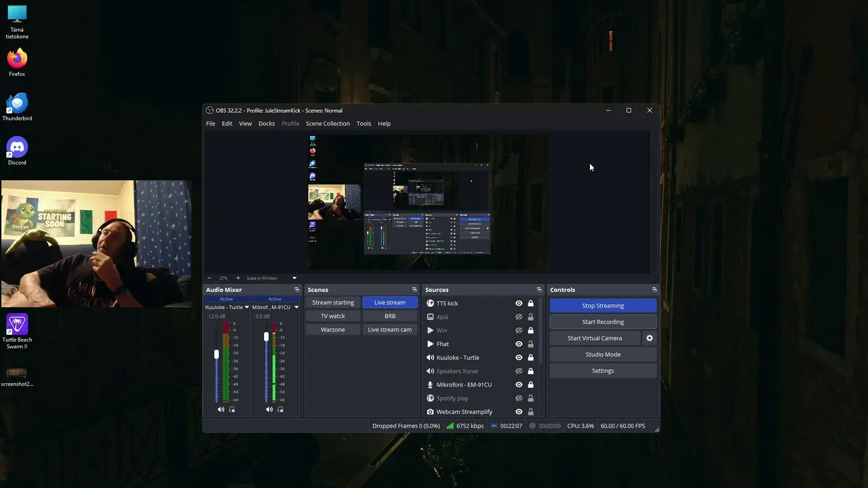This screenshot has width=868, height=488.
Task: Open Discord from desktop shortcut
Action: tap(17, 151)
